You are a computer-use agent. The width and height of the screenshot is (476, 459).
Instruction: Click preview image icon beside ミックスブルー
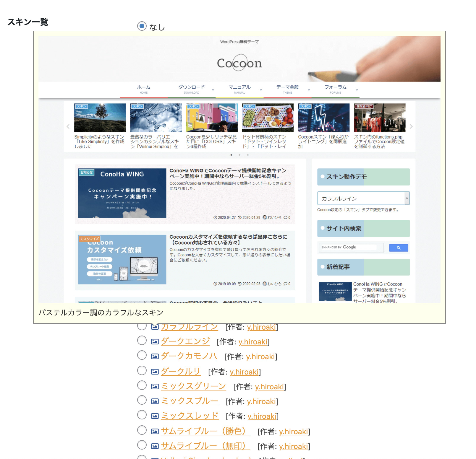[x=155, y=401]
